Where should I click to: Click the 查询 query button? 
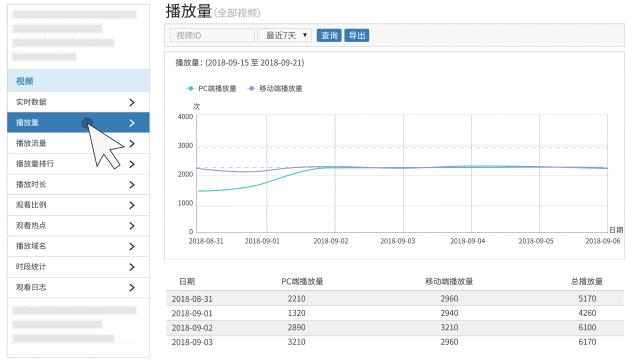[329, 36]
